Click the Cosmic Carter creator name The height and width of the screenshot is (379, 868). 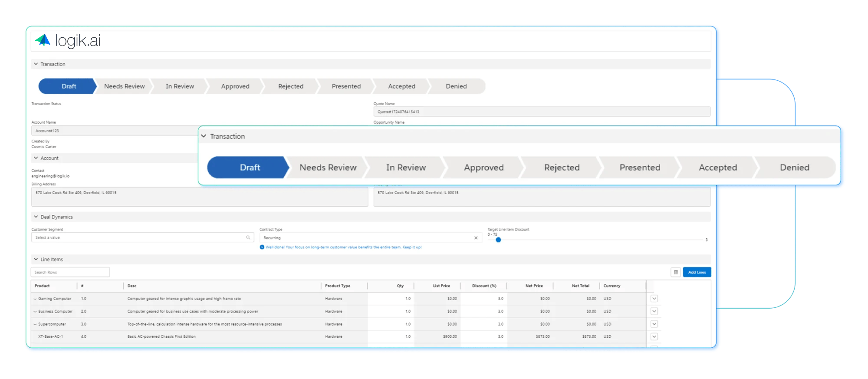click(44, 147)
